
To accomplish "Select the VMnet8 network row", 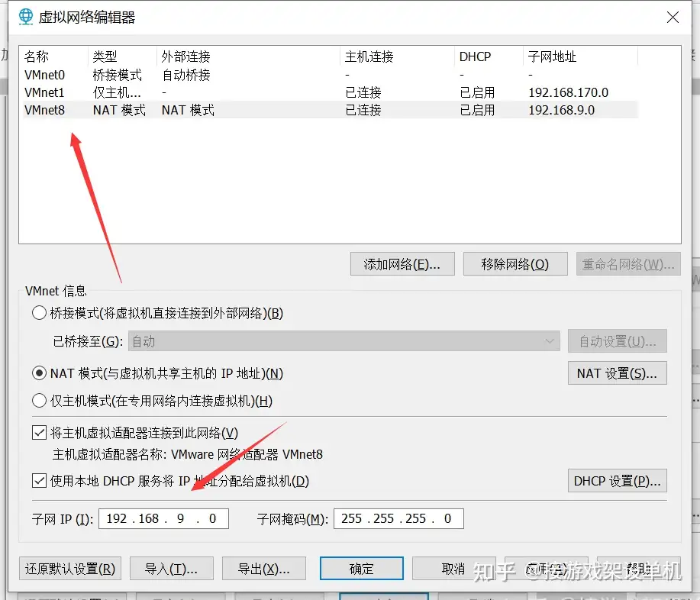I will pos(331,110).
